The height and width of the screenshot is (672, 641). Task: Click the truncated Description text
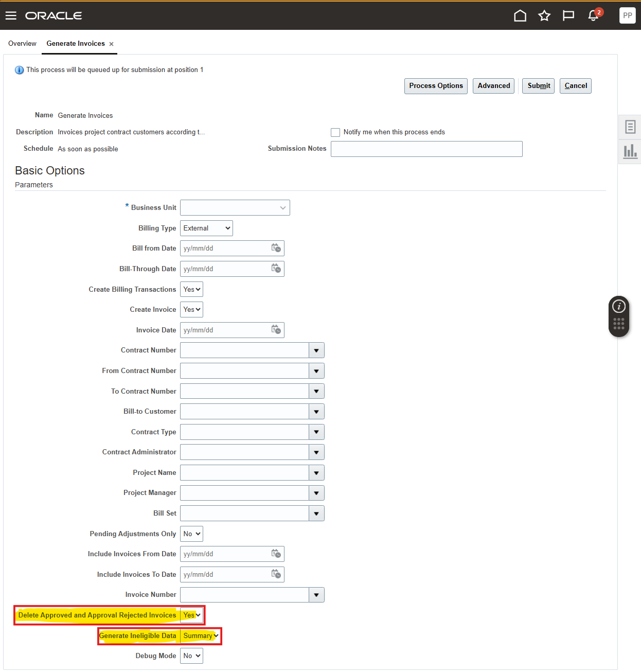[131, 132]
